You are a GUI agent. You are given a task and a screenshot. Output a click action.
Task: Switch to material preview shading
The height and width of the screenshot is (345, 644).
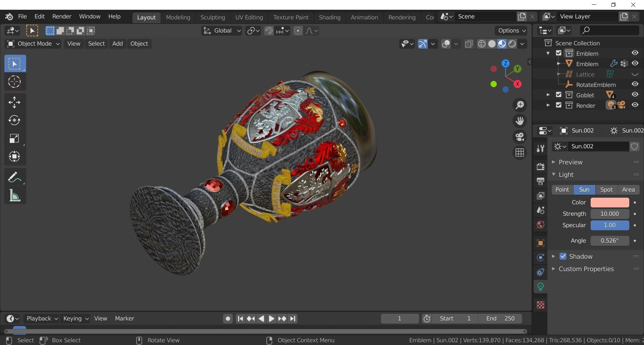[502, 44]
